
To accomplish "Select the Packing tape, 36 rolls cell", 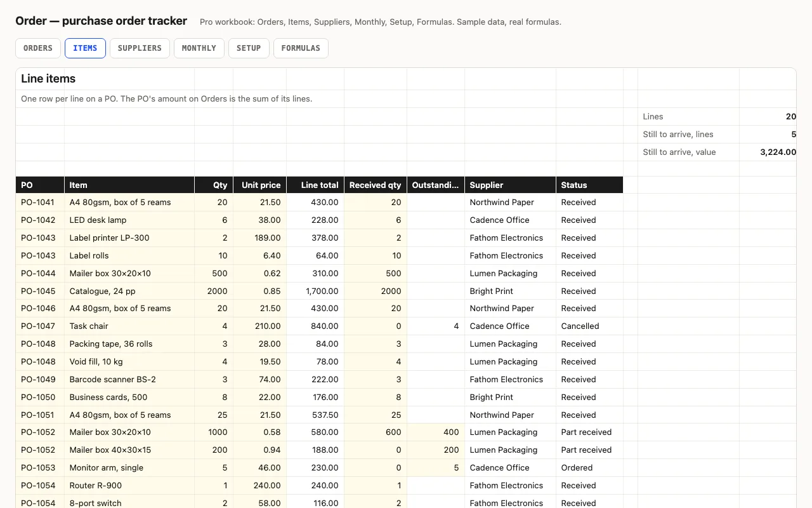I will (x=129, y=344).
